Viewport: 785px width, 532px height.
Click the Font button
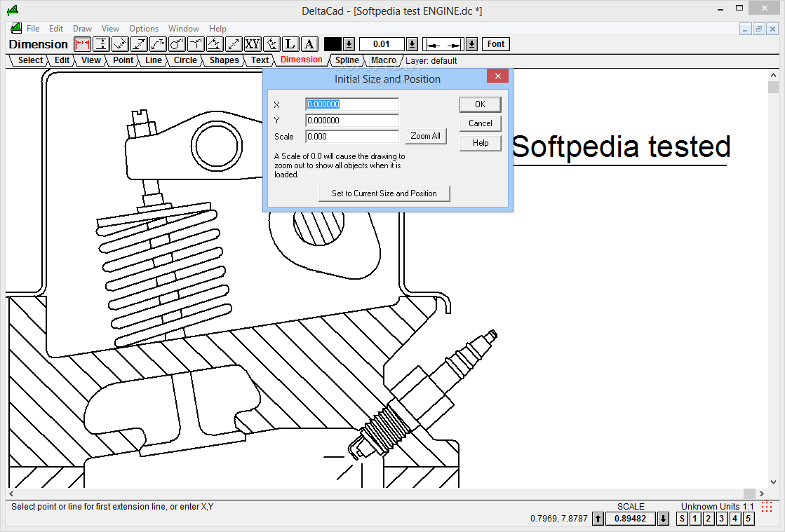click(x=496, y=44)
